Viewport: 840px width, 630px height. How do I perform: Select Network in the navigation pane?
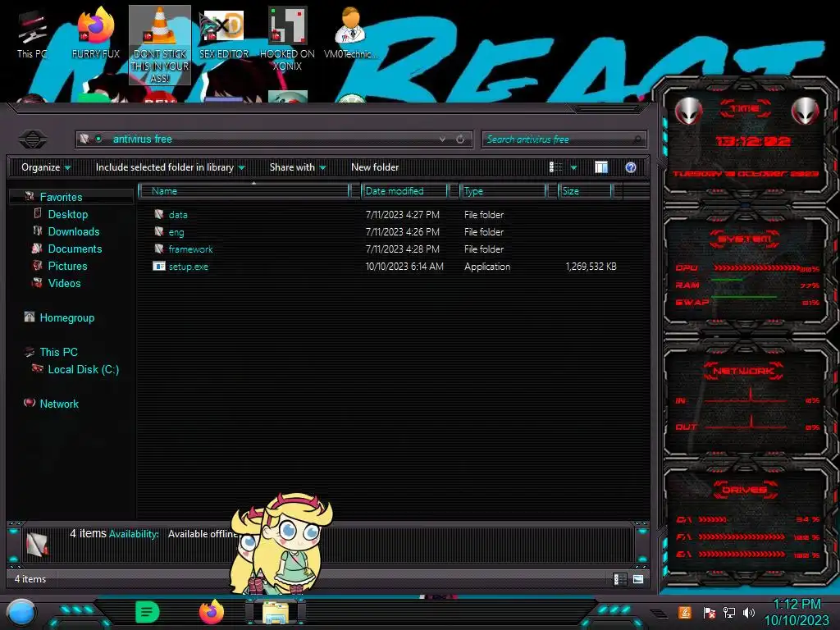(59, 404)
